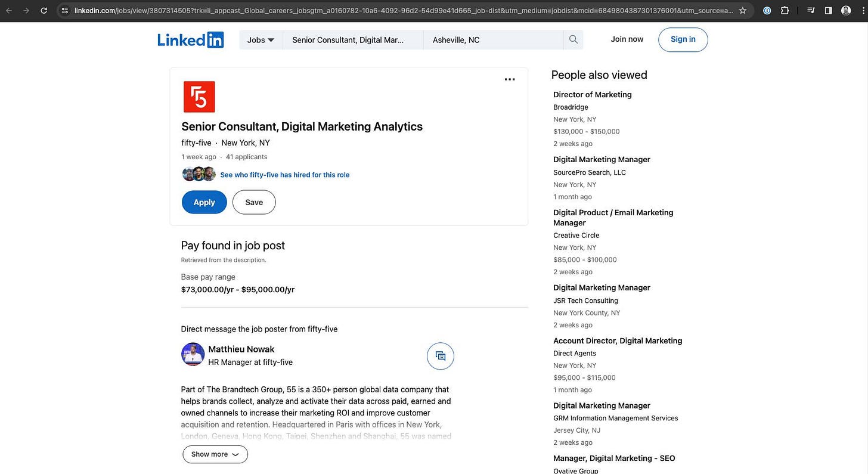Viewport: 868px width, 474px height.
Task: Click the browser address bar URL
Action: click(x=404, y=10)
